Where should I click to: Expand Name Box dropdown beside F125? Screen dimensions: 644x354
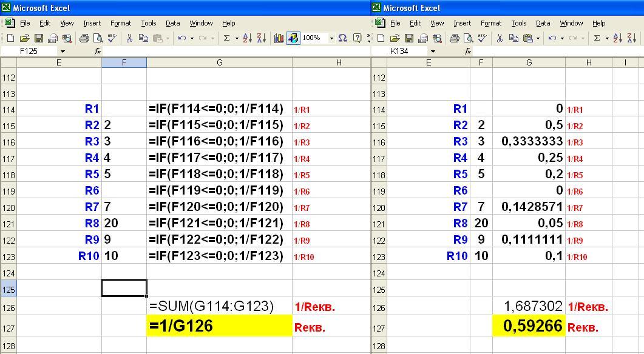(x=63, y=52)
